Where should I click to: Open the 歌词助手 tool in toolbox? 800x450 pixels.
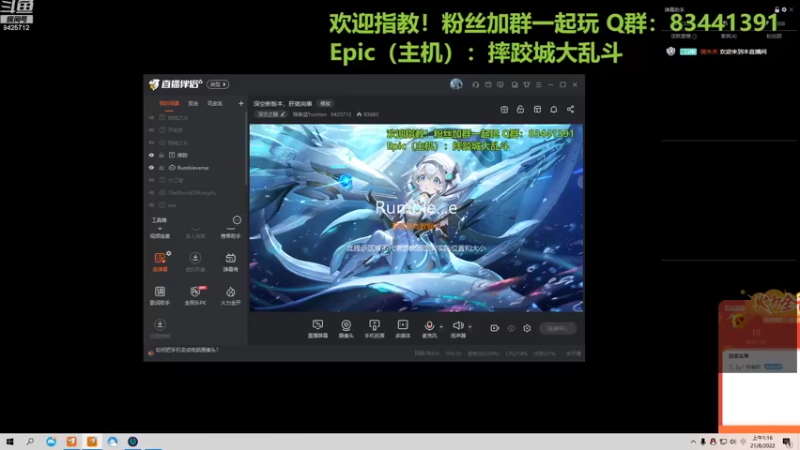coord(160,295)
